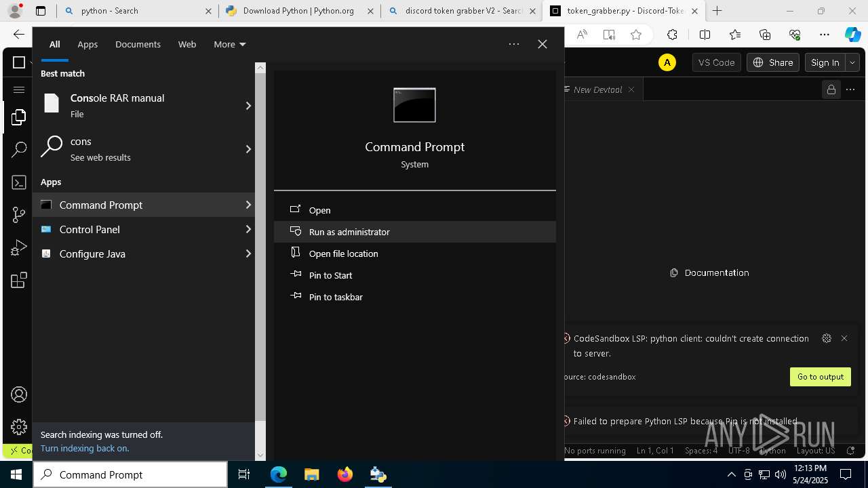Viewport: 868px width, 488px height.
Task: Click the Share button
Action: coord(772,62)
